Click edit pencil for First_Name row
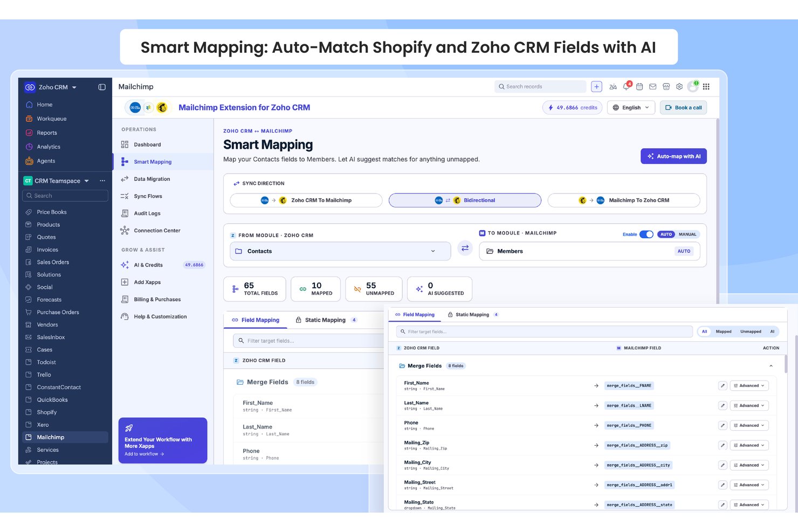Screen dimensions: 798x532 tap(723, 386)
